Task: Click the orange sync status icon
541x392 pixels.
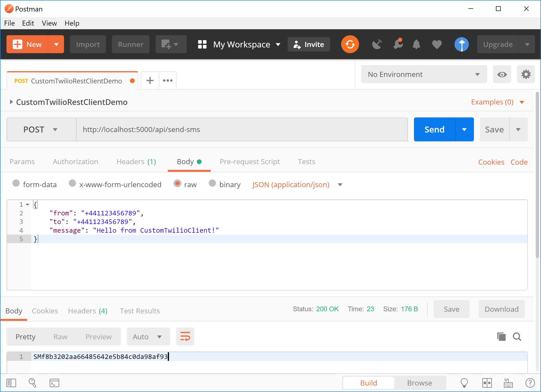Action: pyautogui.click(x=350, y=44)
